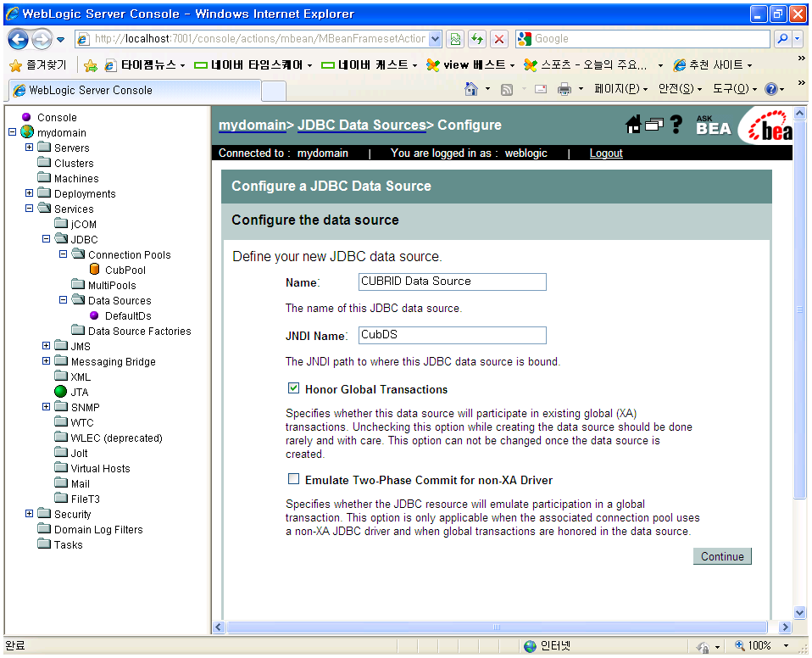Click the Print toolbar icon
This screenshot has height=658, width=812.
pyautogui.click(x=565, y=89)
